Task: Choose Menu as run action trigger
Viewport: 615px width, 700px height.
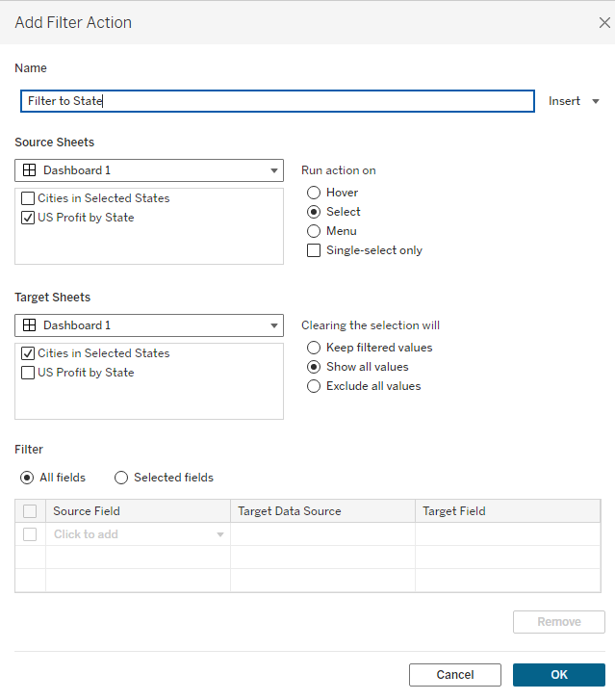Action: click(314, 231)
